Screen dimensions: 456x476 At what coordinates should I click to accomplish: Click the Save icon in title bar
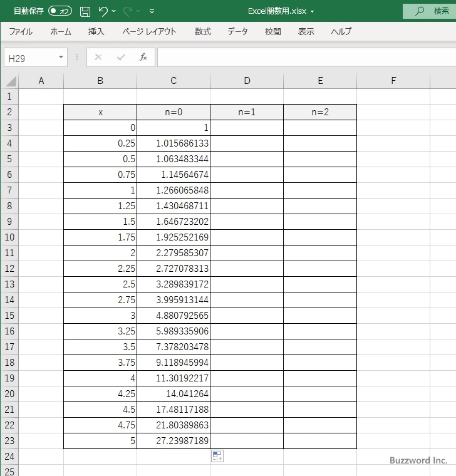click(85, 11)
